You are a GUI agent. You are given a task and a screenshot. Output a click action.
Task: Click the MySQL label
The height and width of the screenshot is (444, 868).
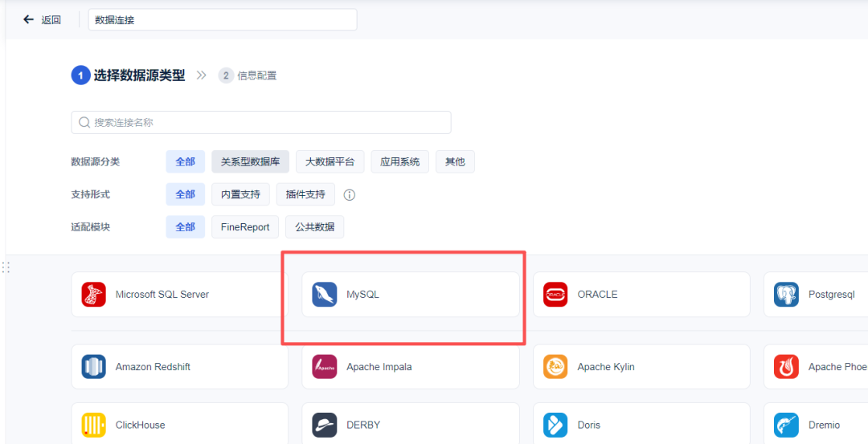tap(362, 295)
